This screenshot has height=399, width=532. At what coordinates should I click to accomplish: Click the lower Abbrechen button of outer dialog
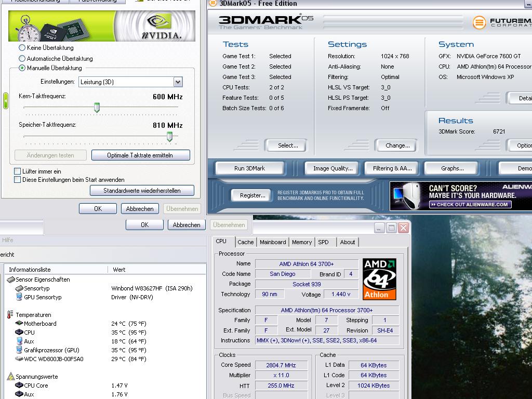point(187,224)
